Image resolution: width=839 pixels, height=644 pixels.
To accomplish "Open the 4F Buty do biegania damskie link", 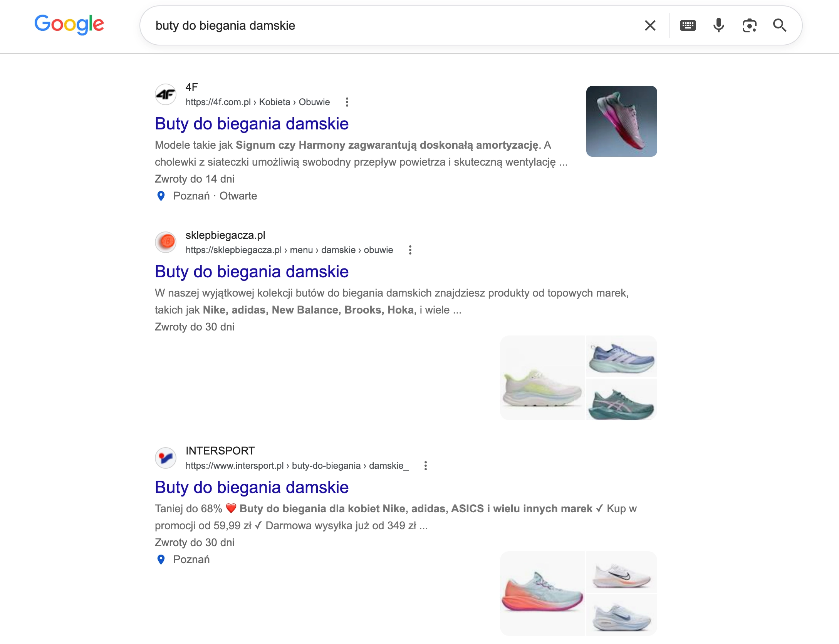I will coord(252,124).
